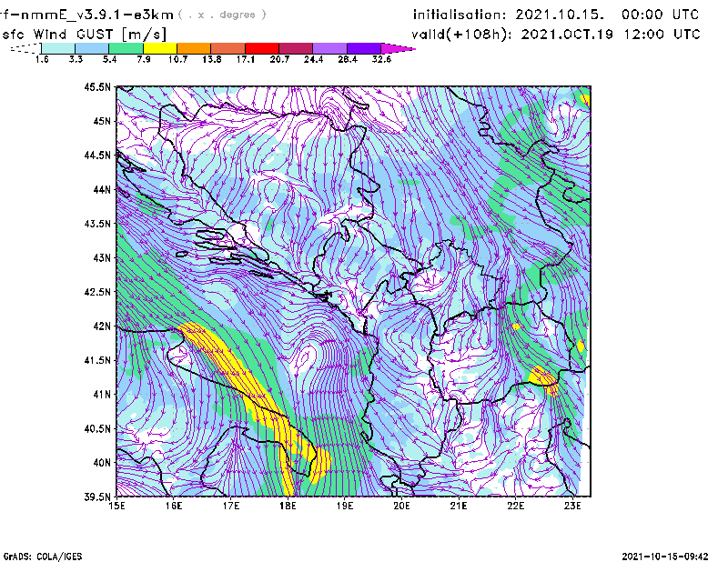Click the crimson 20.7–24.4 legend swatch

tap(296, 48)
